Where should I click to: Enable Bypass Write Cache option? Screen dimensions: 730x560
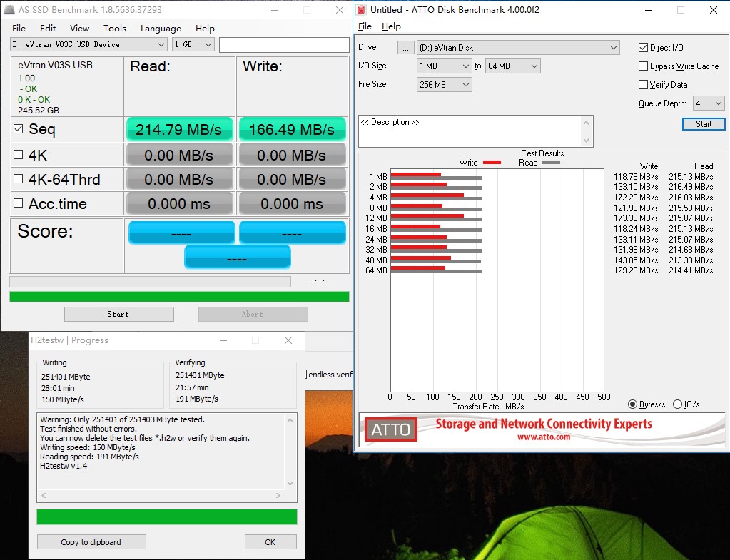(644, 66)
